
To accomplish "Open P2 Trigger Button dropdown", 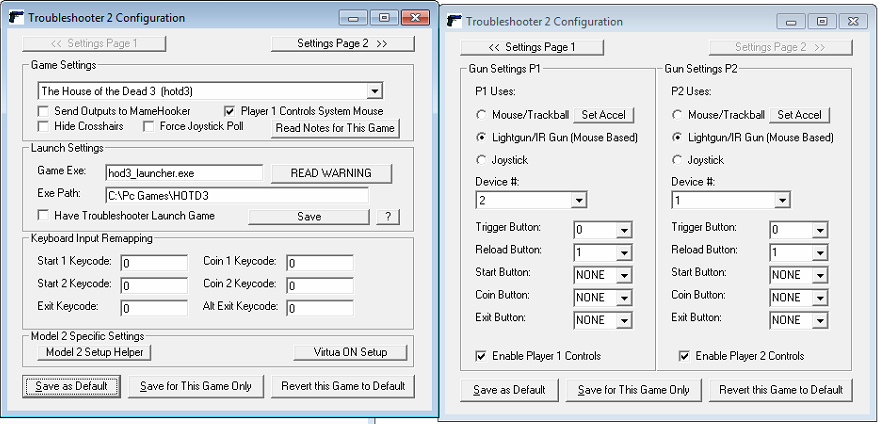I will pyautogui.click(x=820, y=230).
